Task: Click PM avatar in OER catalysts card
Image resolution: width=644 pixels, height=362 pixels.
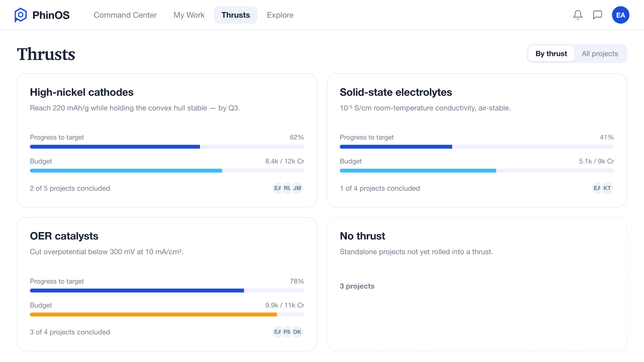Action: click(x=287, y=332)
